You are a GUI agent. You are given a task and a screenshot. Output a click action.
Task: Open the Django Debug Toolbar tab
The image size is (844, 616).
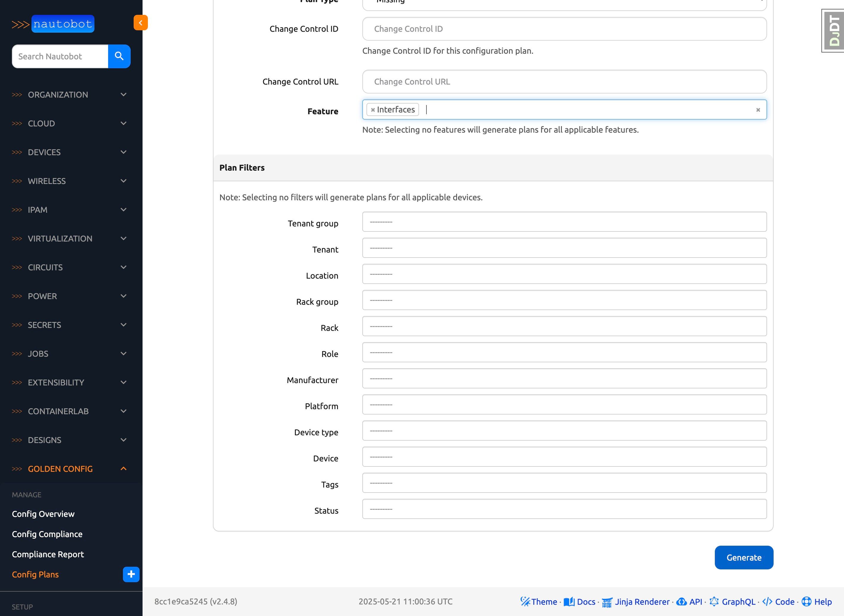coord(834,31)
